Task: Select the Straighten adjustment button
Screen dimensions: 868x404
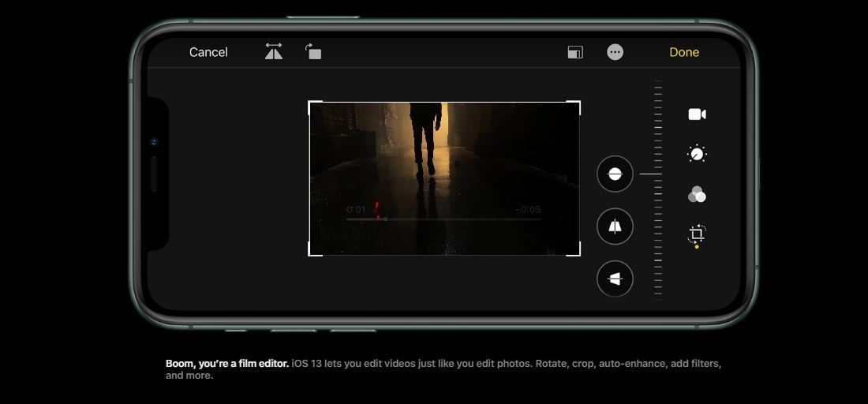Action: (615, 174)
